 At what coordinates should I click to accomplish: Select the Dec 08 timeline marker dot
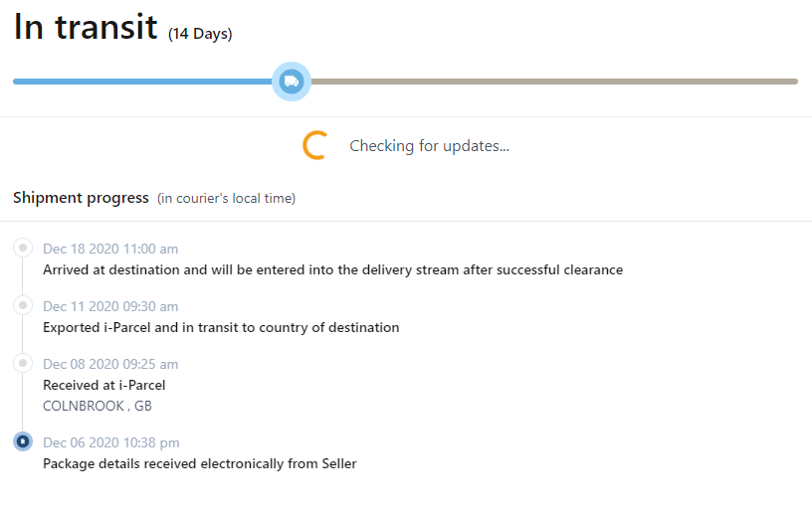(x=23, y=363)
